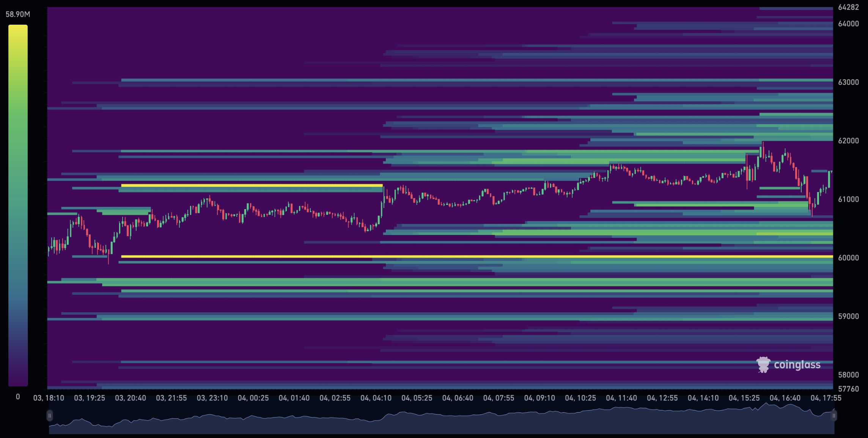Click the short yellow band above 61000
The height and width of the screenshot is (438, 868).
point(252,186)
